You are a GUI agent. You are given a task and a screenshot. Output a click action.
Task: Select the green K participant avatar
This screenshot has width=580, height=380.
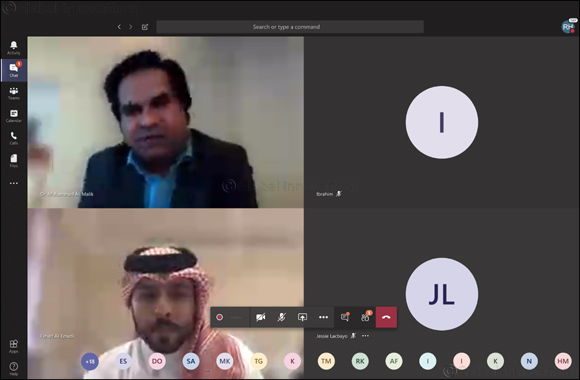(x=495, y=361)
